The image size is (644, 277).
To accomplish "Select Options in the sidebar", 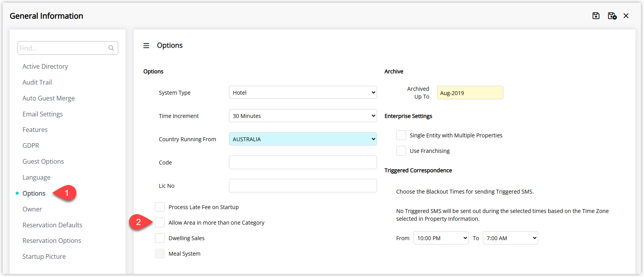I will click(34, 193).
